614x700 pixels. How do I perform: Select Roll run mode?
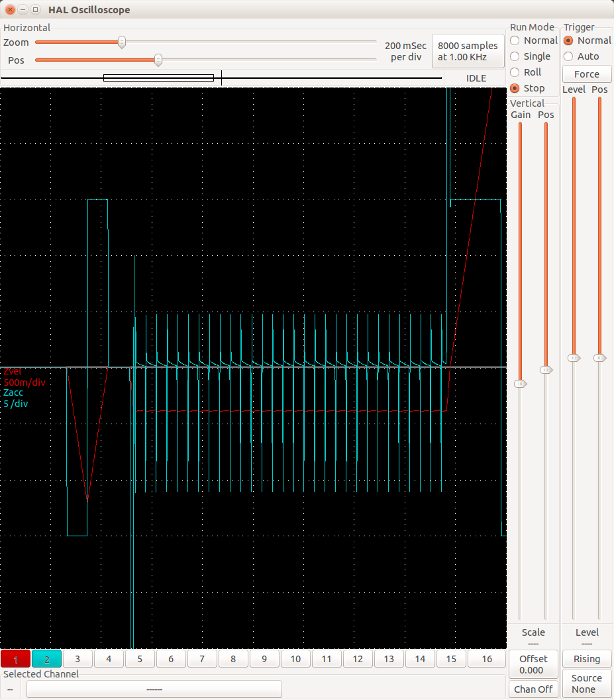(x=526, y=72)
